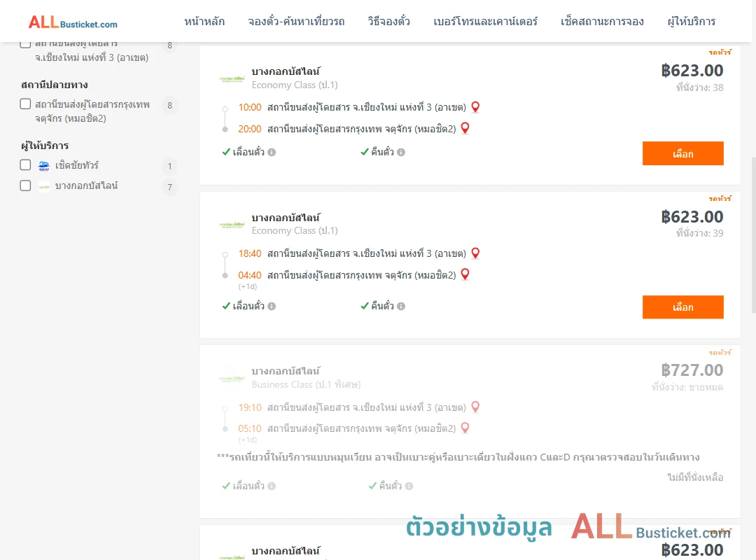Screen dimensions: 756x560
Task: Open map pin for 20:00 arrival station
Action: [x=465, y=128]
